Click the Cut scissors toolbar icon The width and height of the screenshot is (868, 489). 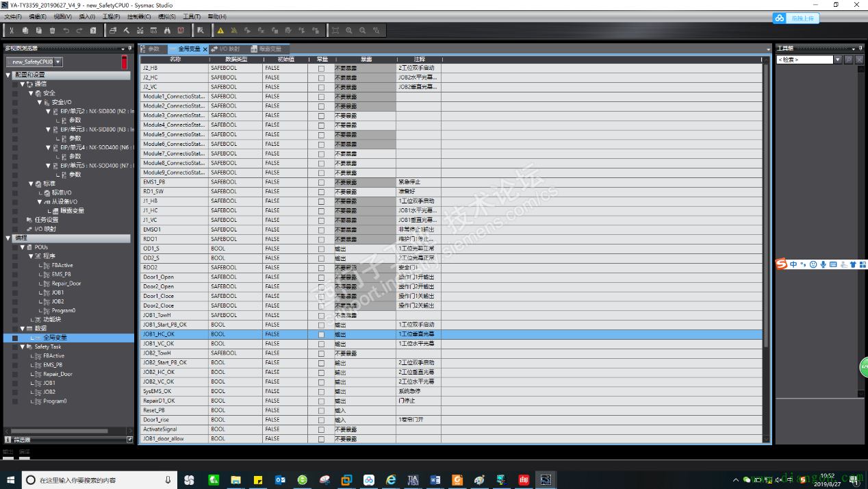coord(12,30)
